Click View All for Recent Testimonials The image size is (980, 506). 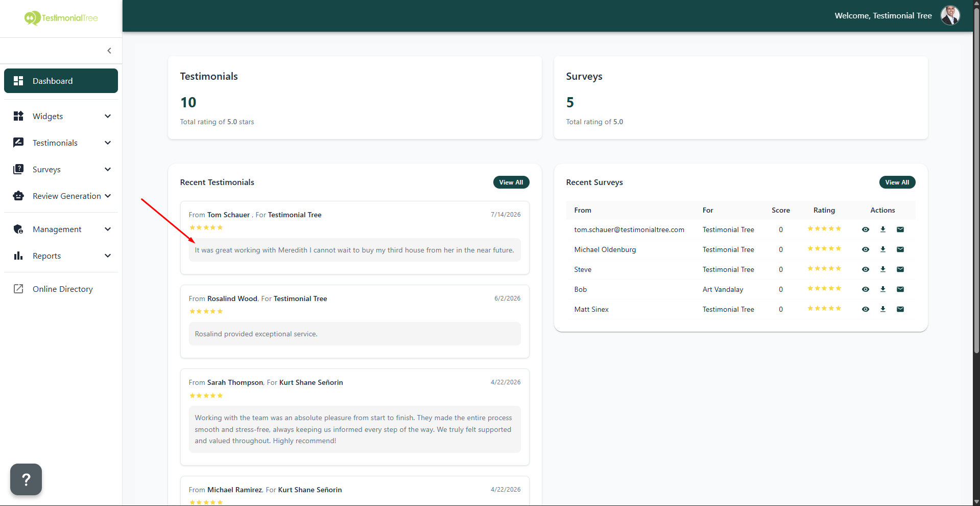point(511,182)
